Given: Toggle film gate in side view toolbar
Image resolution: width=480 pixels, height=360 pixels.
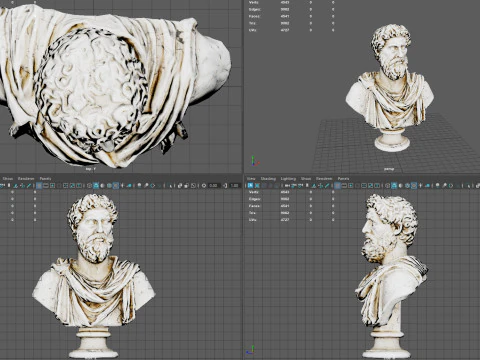Looking at the screenshot, I should 344,185.
